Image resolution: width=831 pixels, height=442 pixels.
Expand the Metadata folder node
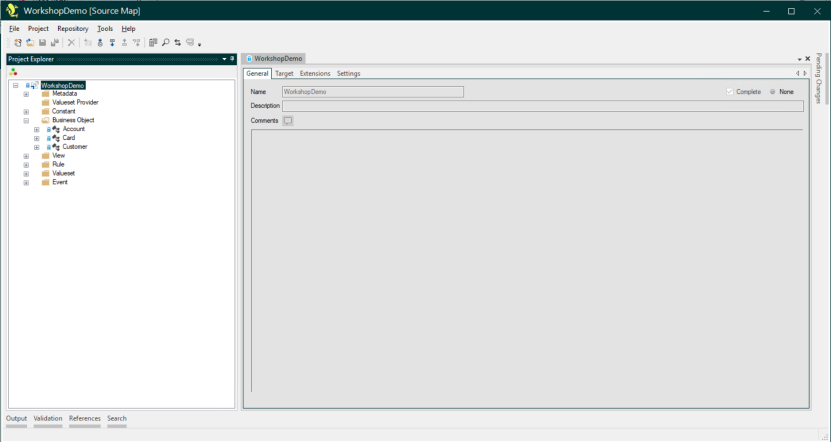26,94
